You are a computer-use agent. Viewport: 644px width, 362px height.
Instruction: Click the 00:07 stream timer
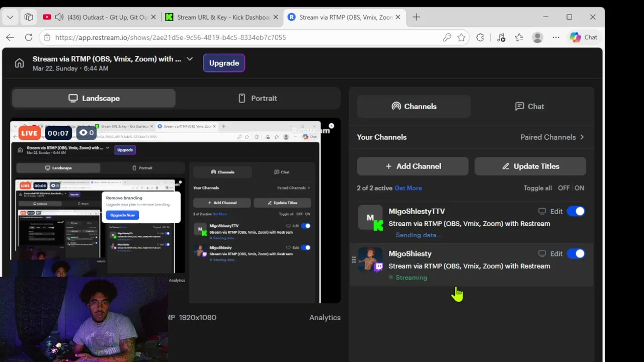coord(58,133)
